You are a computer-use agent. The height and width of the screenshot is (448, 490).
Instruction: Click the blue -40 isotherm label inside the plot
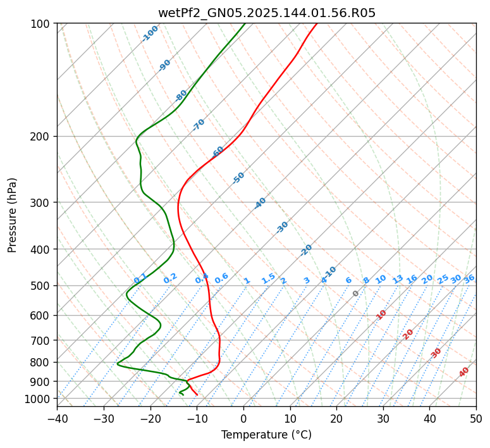click(x=260, y=203)
